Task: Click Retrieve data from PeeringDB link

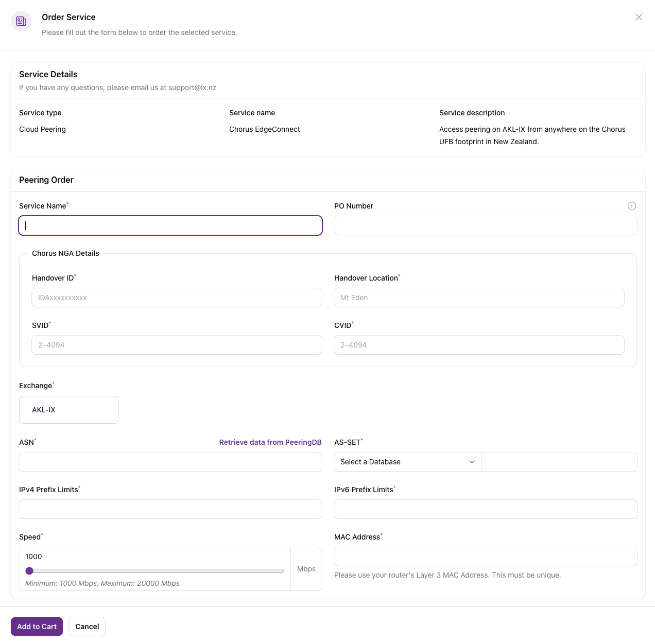Action: click(x=270, y=442)
